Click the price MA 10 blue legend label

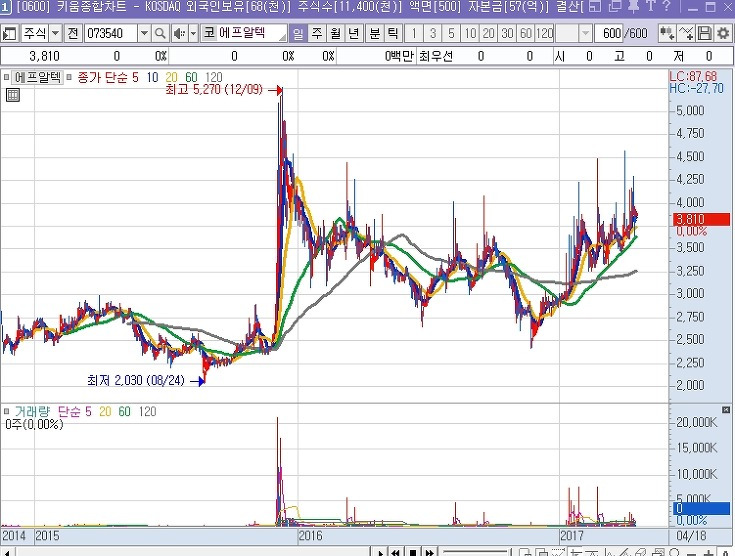152,77
